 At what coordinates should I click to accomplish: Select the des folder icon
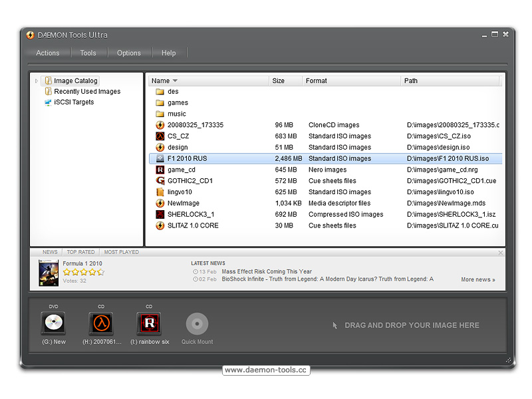(160, 92)
